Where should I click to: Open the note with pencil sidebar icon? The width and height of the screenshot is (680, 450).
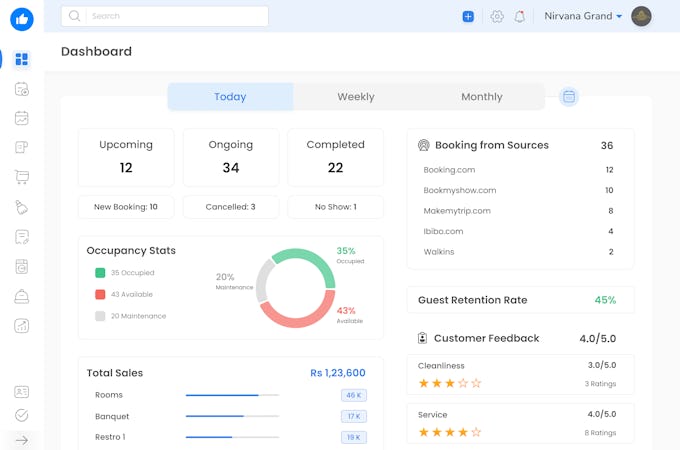coord(22,237)
